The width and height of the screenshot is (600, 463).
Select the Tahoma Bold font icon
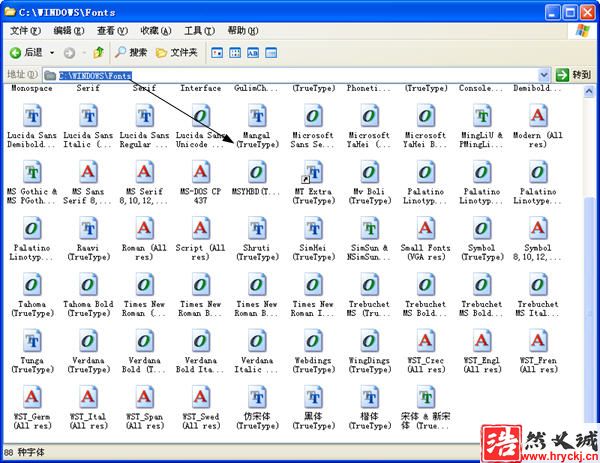click(x=88, y=284)
